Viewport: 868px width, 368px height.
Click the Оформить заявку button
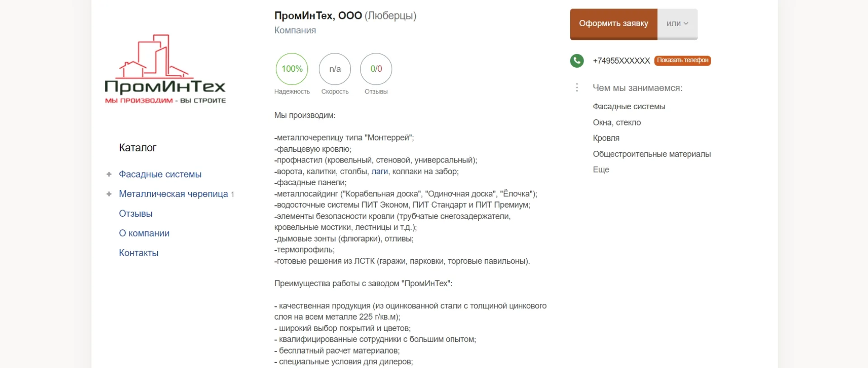[x=613, y=23]
